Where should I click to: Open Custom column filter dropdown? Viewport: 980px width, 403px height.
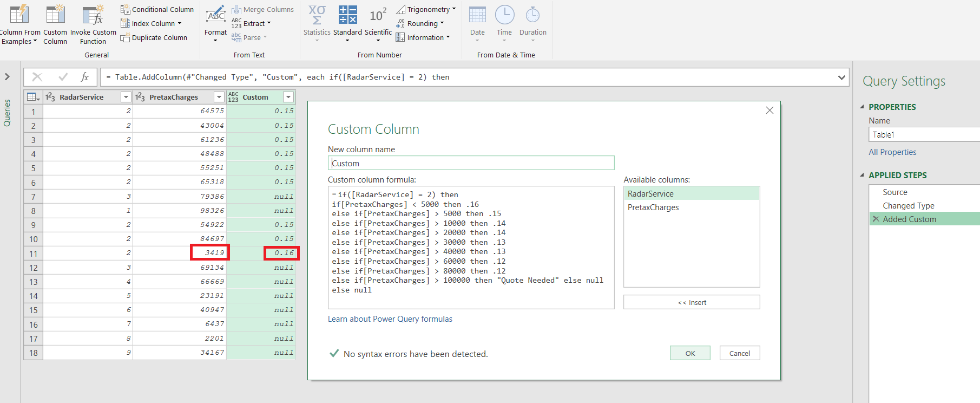pyautogui.click(x=289, y=97)
